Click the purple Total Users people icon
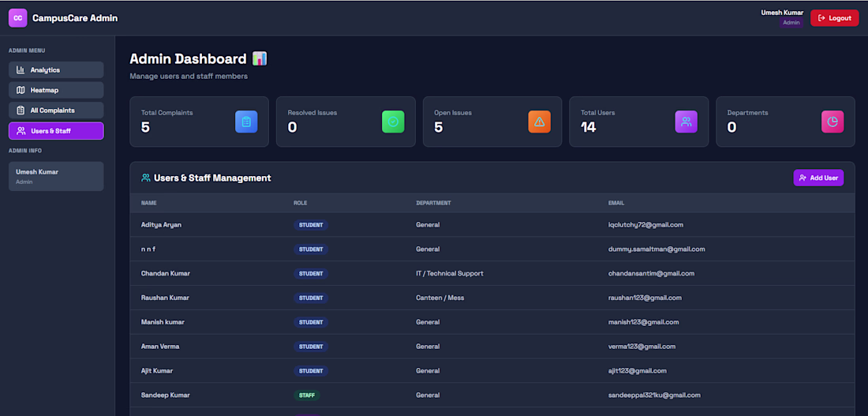This screenshot has width=868, height=416. (x=686, y=122)
